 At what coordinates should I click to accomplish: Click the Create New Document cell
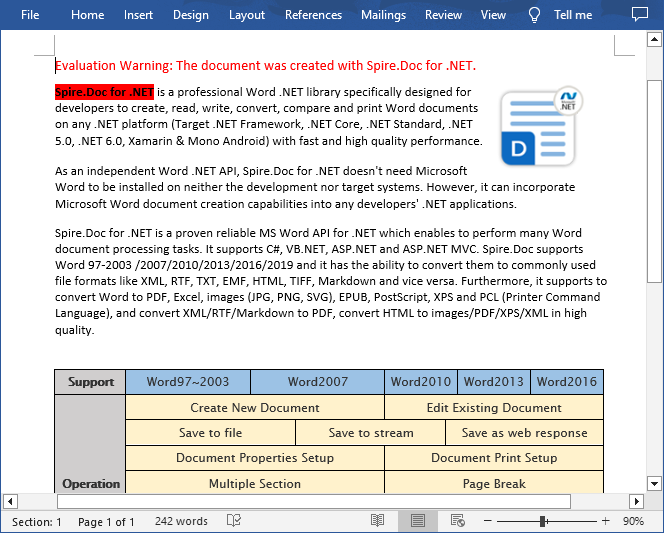255,407
